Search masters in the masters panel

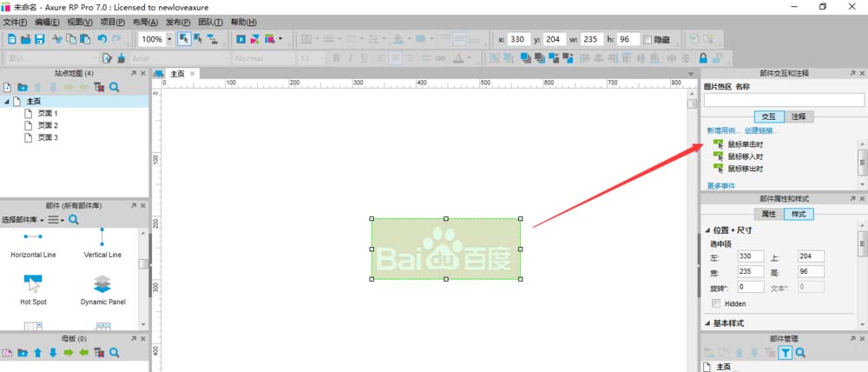pyautogui.click(x=114, y=352)
